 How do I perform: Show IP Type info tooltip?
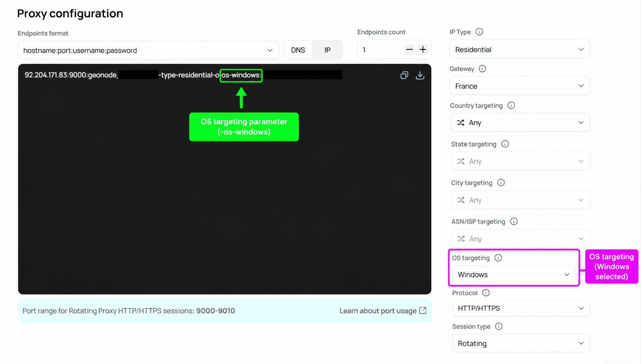(479, 32)
